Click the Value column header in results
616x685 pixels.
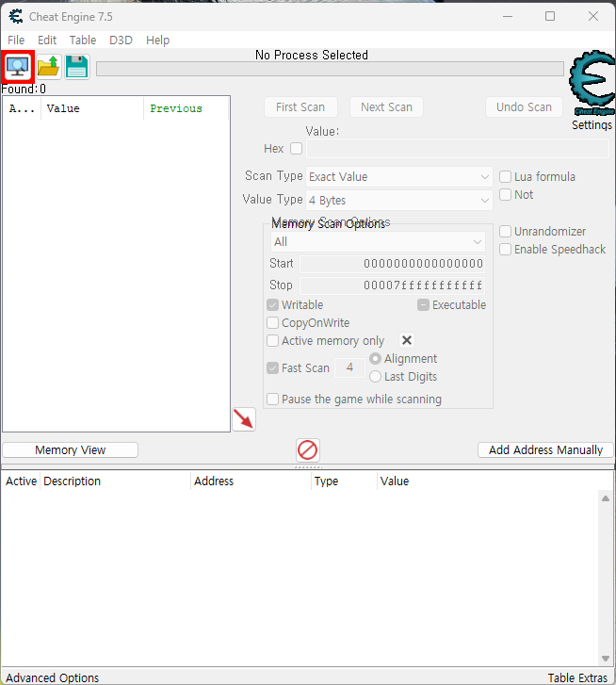(x=92, y=108)
